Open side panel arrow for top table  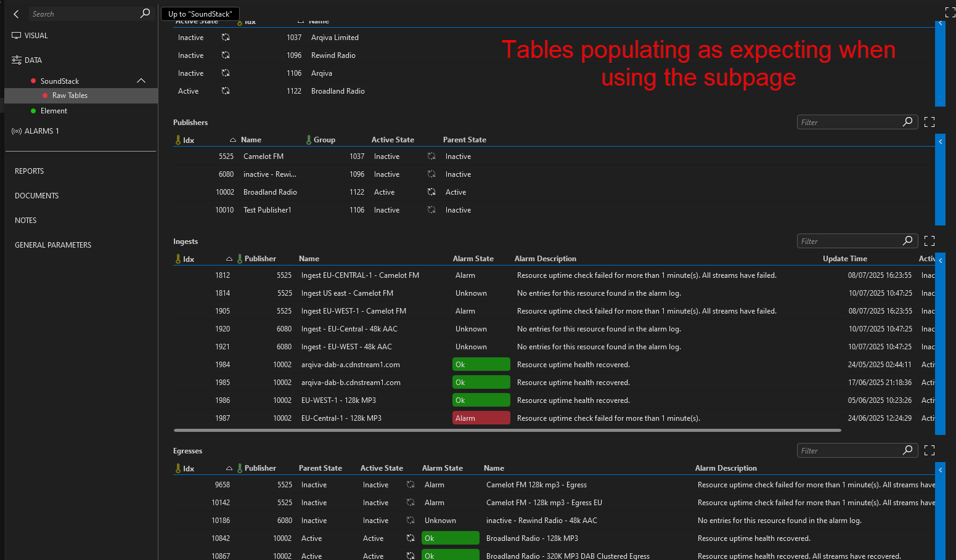941,23
